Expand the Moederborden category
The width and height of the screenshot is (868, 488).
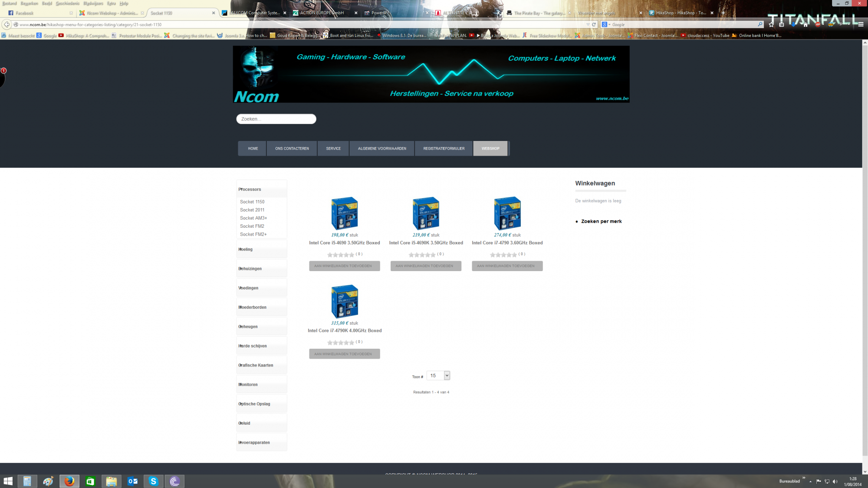(x=253, y=307)
